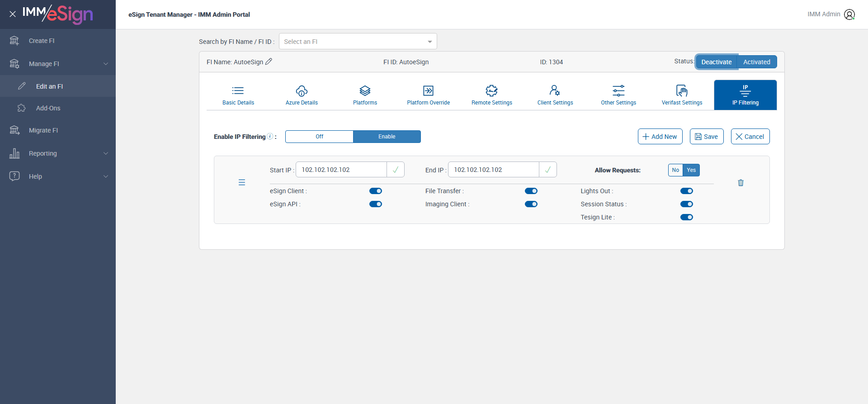Click the Add New button
868x404 pixels.
660,137
